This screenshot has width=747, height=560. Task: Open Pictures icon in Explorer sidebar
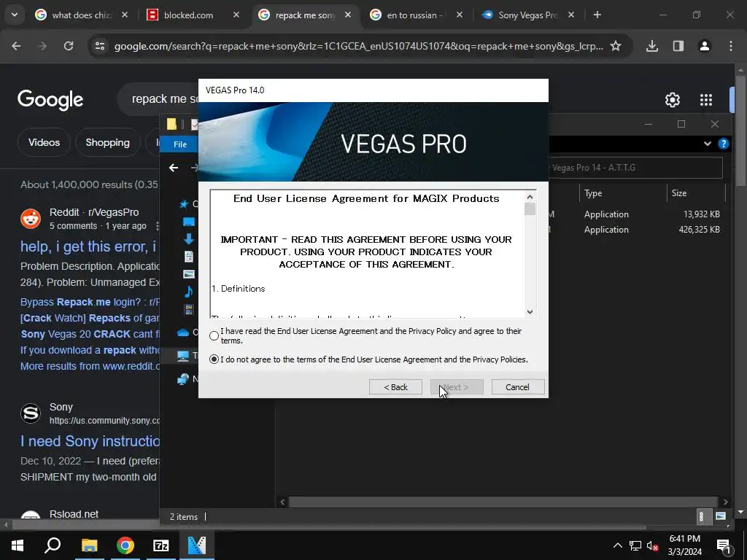(x=189, y=274)
